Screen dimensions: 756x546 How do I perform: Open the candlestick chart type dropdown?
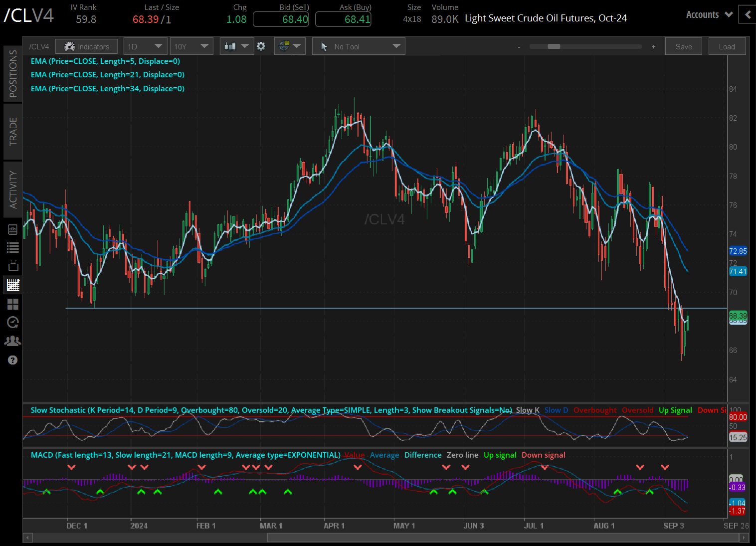[x=236, y=46]
